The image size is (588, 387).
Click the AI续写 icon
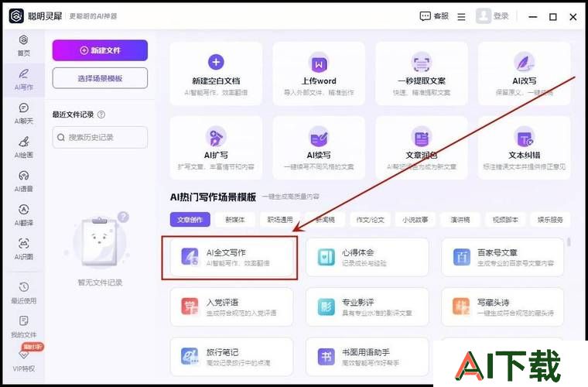click(x=319, y=137)
